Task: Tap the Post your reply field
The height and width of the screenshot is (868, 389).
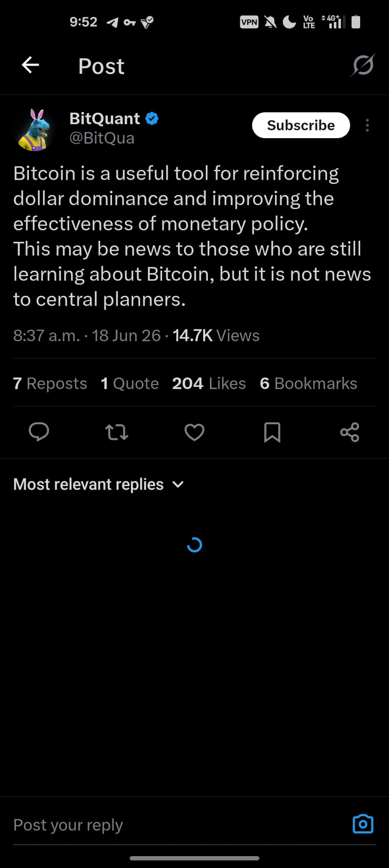Action: click(178, 825)
